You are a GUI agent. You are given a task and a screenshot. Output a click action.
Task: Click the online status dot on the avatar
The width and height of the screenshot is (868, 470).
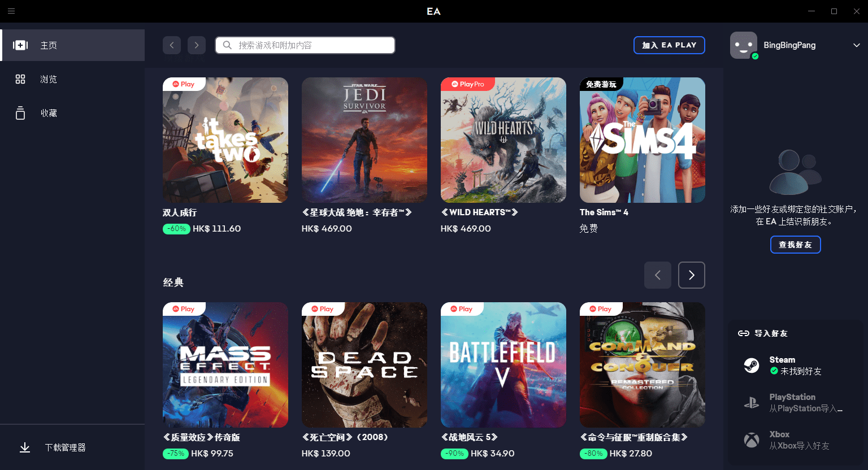755,56
